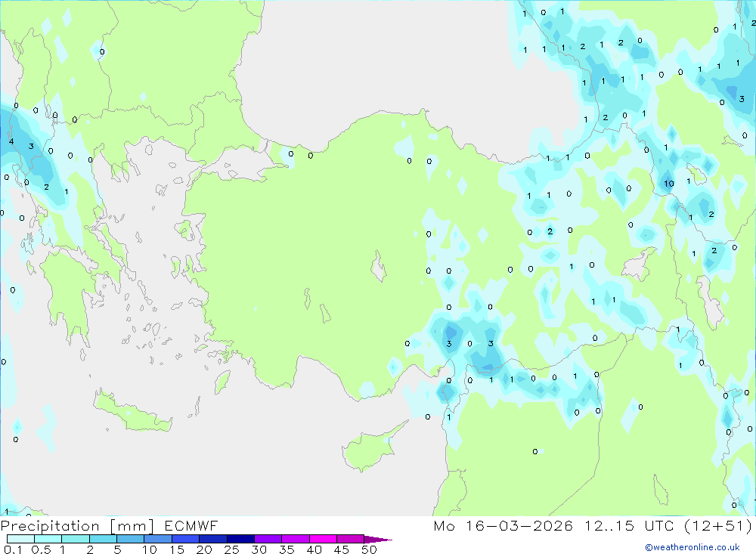
Task: Click the magenta 40–45 mm swatch
Action: [323, 539]
